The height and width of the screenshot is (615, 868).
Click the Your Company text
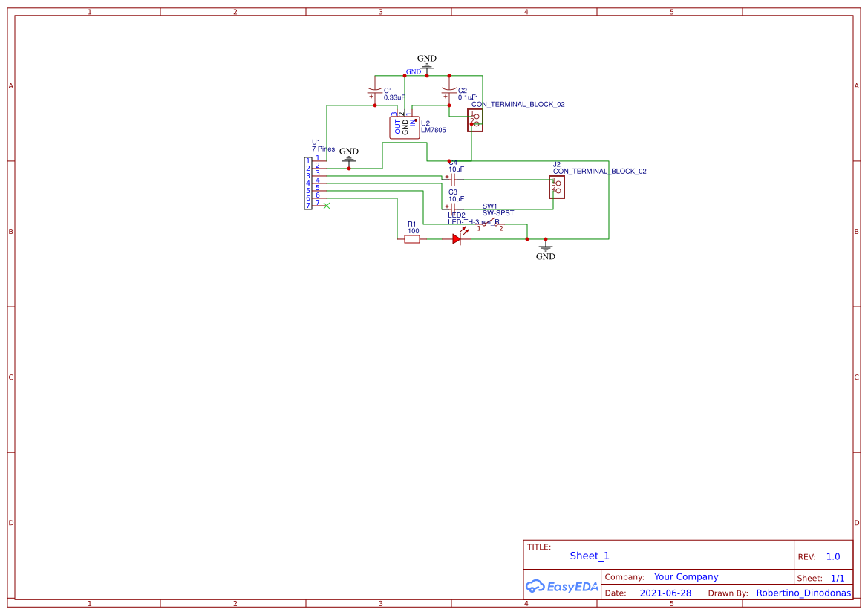685,576
